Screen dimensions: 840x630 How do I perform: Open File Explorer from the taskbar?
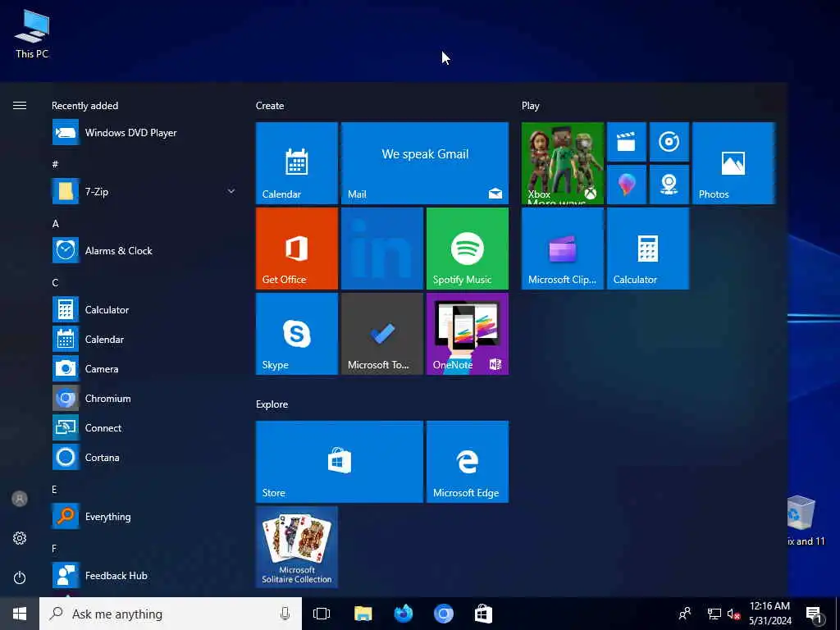(x=363, y=614)
